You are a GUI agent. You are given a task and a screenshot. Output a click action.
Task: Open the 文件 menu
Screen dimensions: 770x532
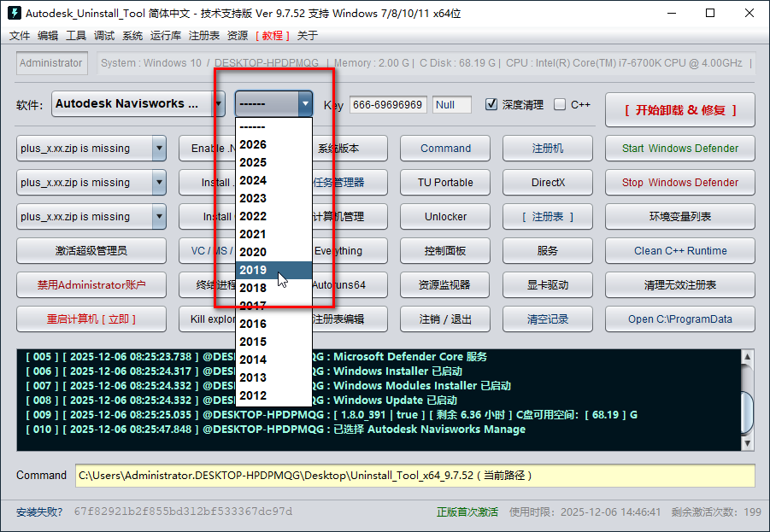click(x=19, y=35)
